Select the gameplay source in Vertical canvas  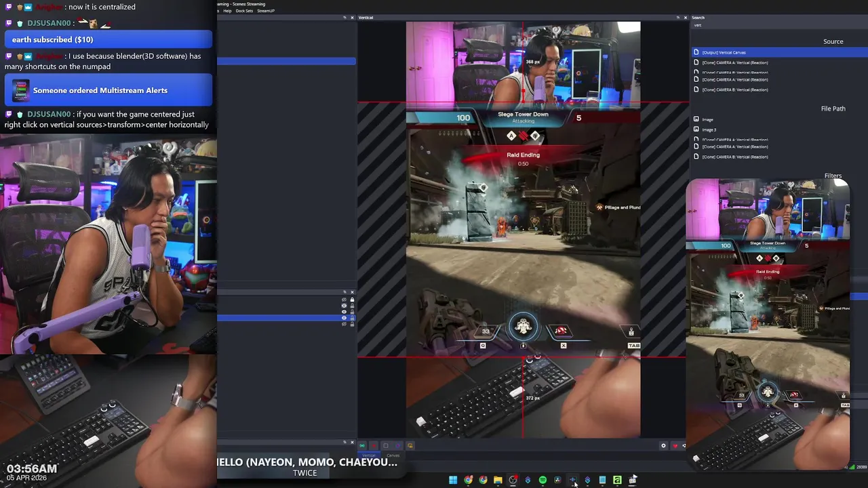(523, 230)
